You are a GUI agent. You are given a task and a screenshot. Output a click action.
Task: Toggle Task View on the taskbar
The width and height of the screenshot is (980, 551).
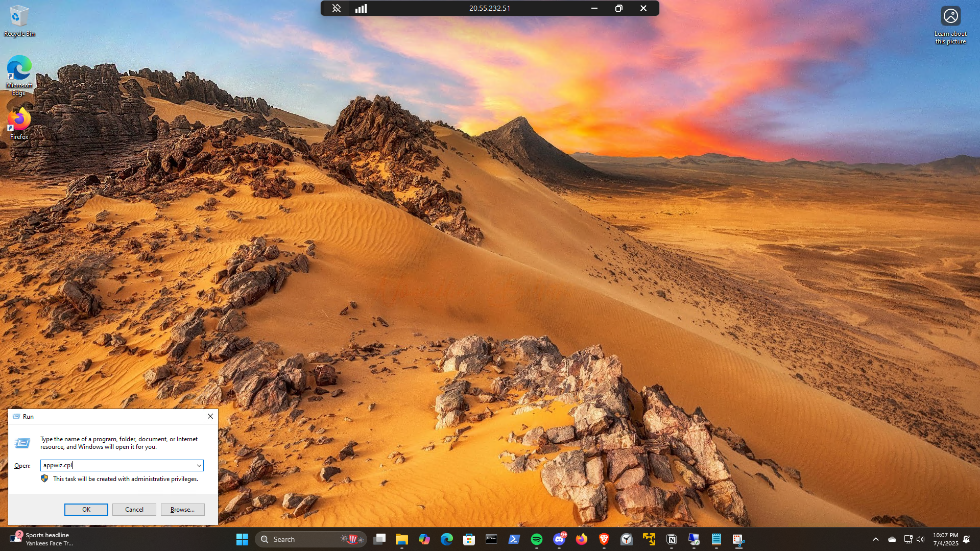[379, 539]
